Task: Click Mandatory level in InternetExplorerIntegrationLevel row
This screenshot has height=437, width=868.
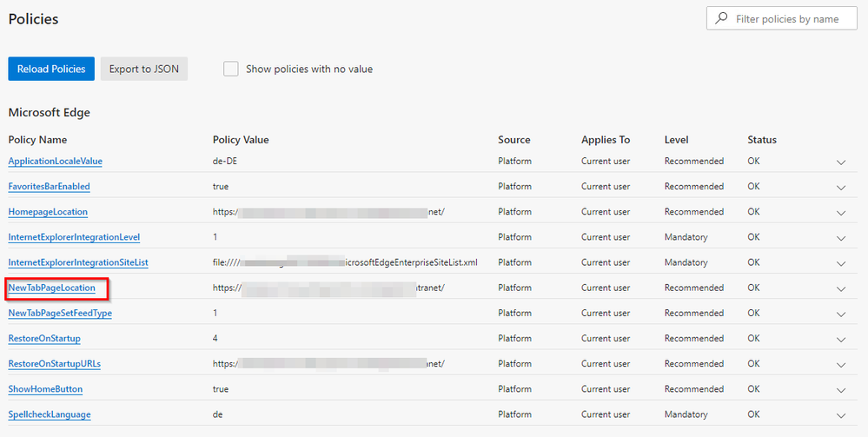Action: pos(686,237)
